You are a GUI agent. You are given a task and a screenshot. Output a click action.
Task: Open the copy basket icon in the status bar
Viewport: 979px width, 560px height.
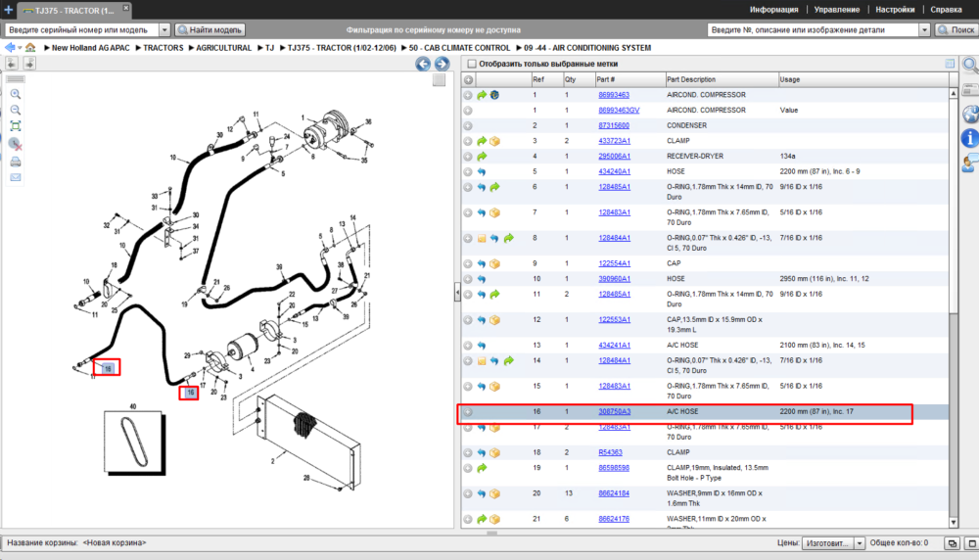(x=953, y=543)
